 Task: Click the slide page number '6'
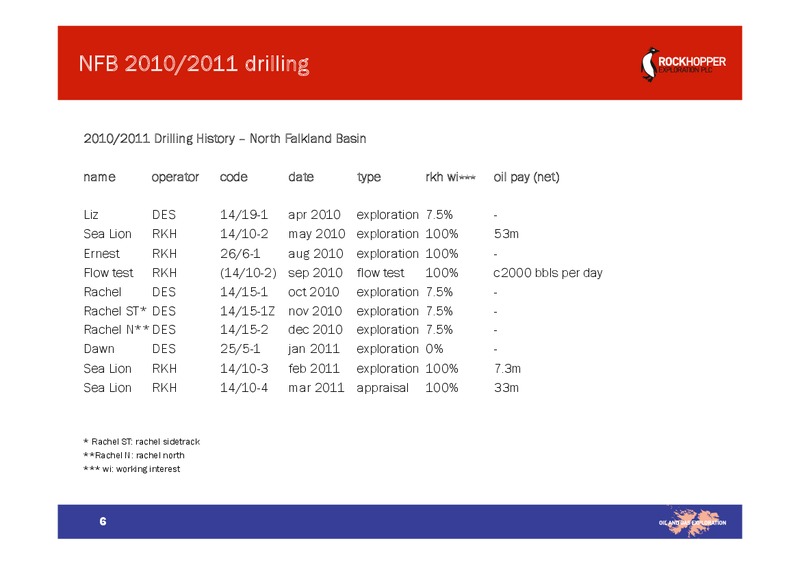pos(103,521)
